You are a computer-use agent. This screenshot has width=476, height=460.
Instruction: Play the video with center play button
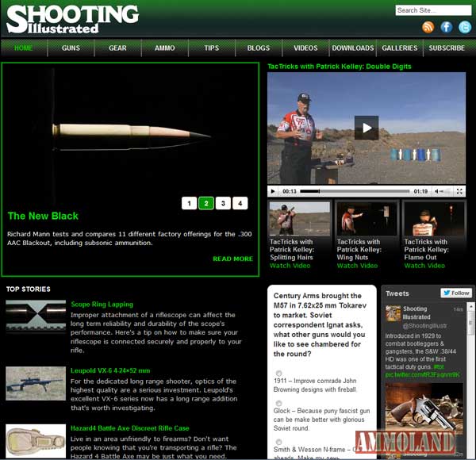367,128
